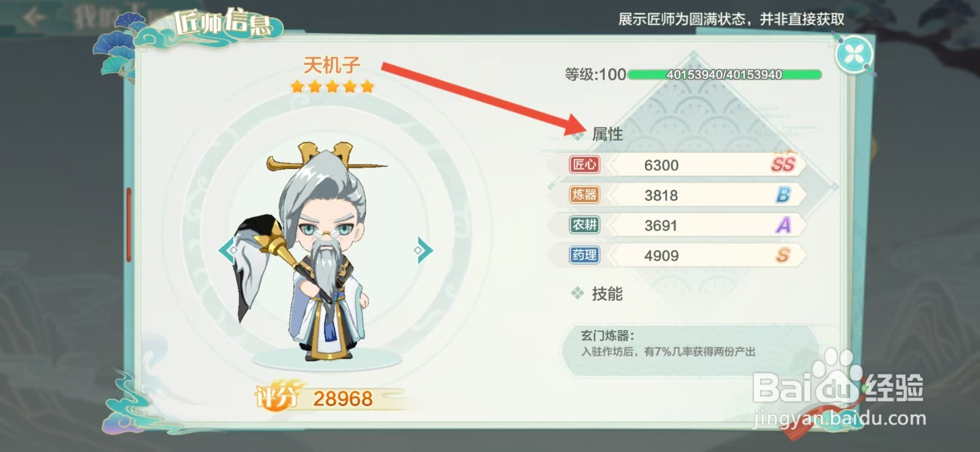Select the 药理 attribute tag
The width and height of the screenshot is (980, 452).
(584, 255)
